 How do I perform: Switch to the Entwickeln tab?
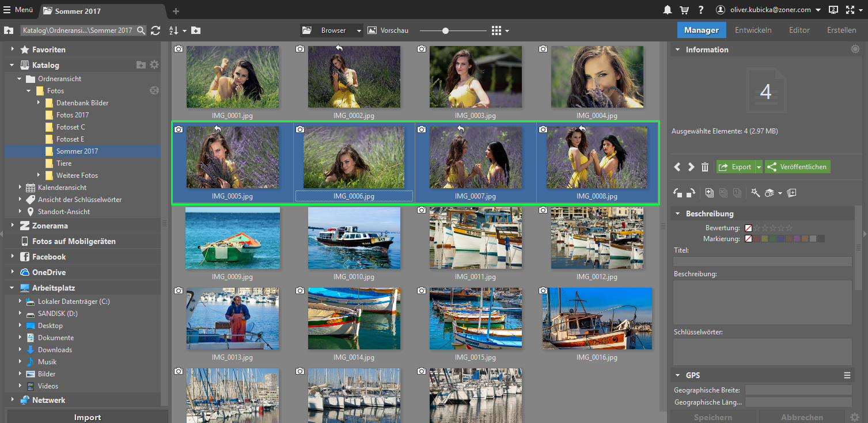753,30
